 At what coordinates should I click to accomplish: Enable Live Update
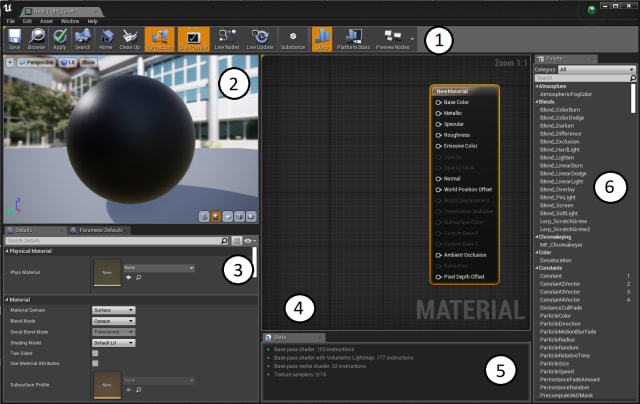point(260,39)
